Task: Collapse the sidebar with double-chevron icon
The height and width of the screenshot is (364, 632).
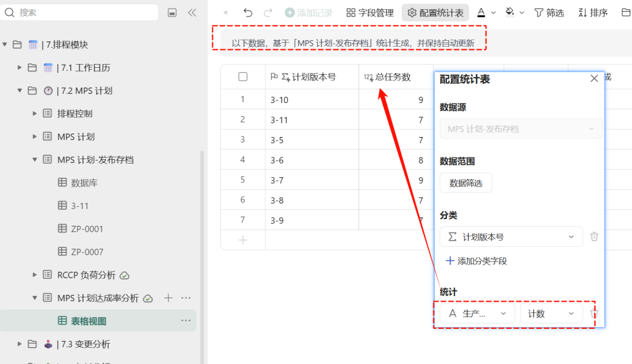Action: pos(192,13)
